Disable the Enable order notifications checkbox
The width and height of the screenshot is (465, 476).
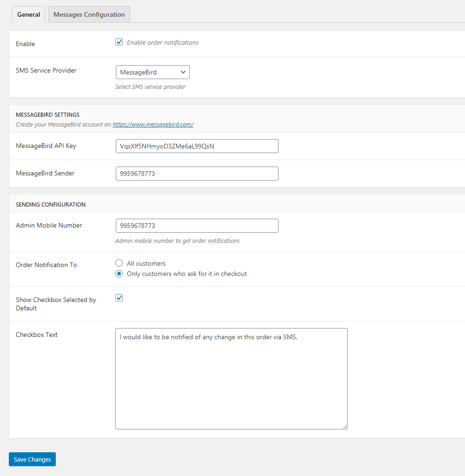[x=119, y=42]
